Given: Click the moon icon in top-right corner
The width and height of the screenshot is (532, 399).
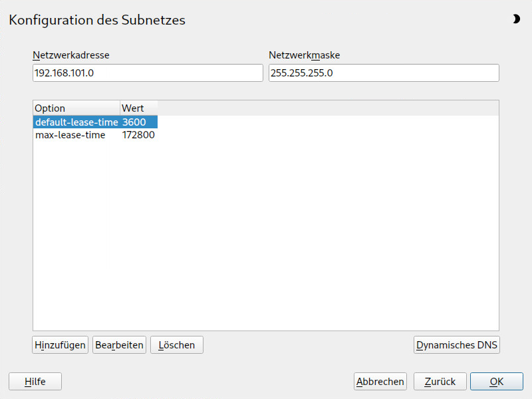Looking at the screenshot, I should 516,19.
